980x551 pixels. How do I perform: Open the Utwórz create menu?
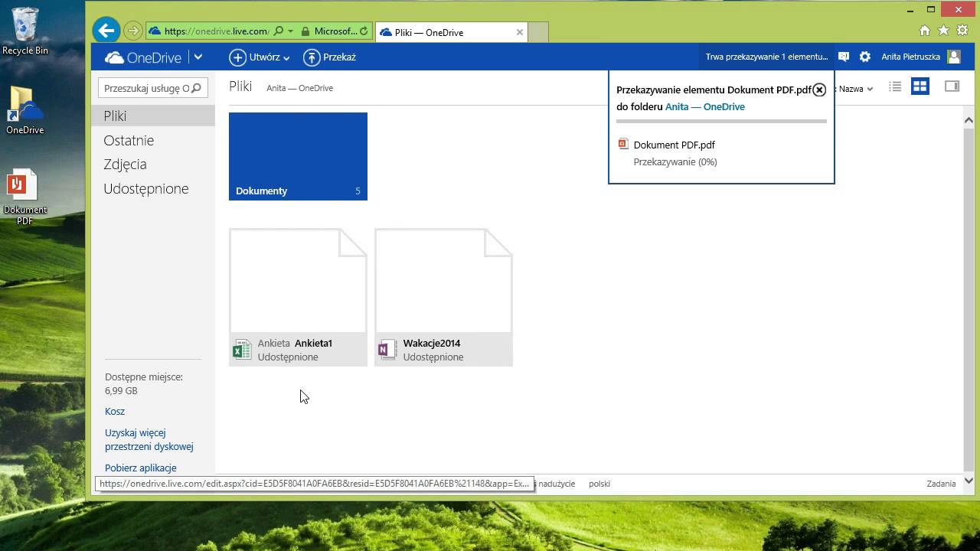click(x=260, y=57)
